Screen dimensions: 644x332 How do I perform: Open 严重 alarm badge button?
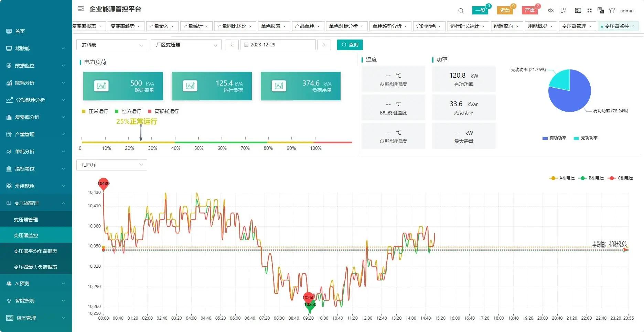[530, 10]
